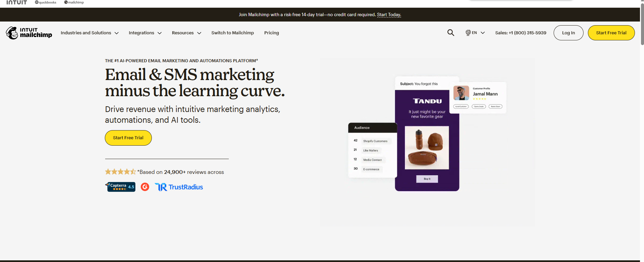Image resolution: width=644 pixels, height=262 pixels.
Task: Click the TrustRadius logo
Action: click(179, 187)
